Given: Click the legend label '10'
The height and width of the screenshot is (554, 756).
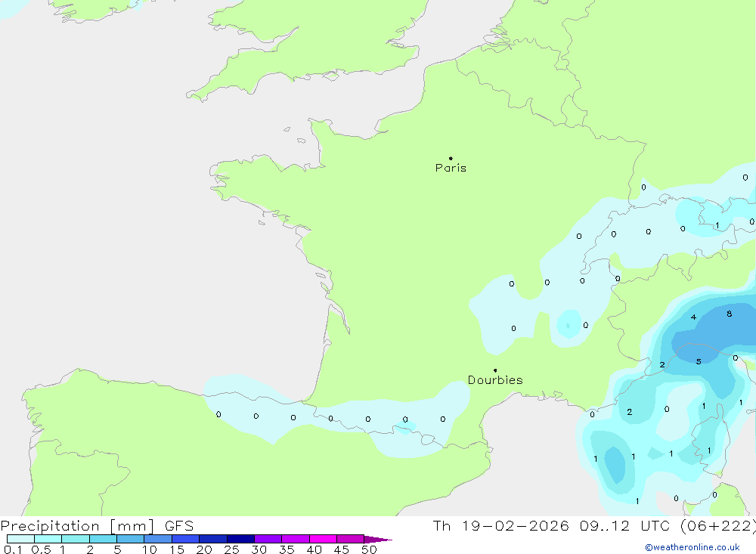Looking at the screenshot, I should click(x=150, y=549).
